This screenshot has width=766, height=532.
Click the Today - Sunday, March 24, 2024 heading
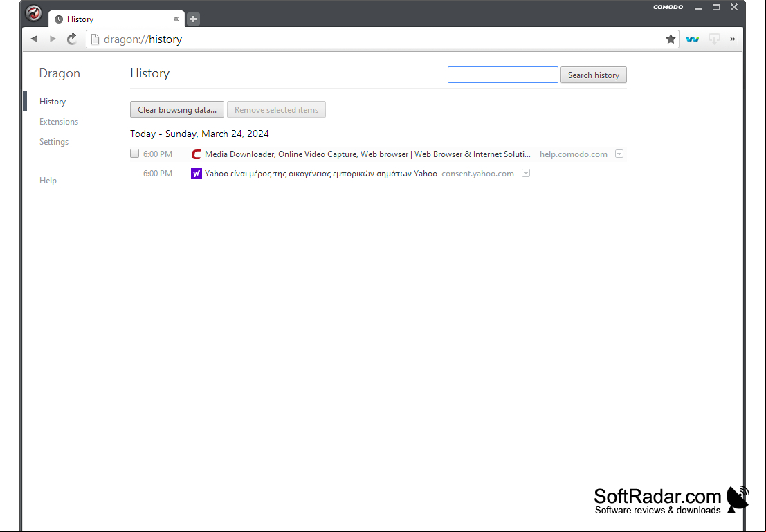coord(199,134)
